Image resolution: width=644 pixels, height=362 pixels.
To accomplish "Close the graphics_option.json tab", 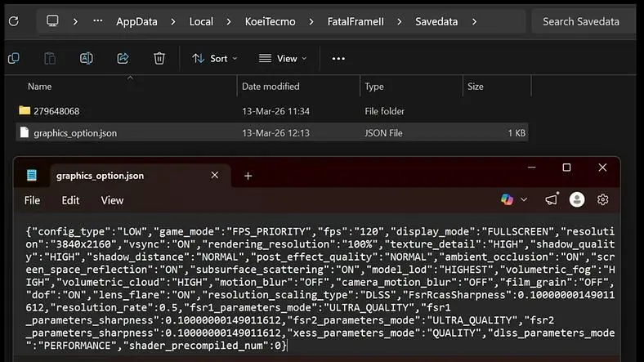I will click(214, 175).
